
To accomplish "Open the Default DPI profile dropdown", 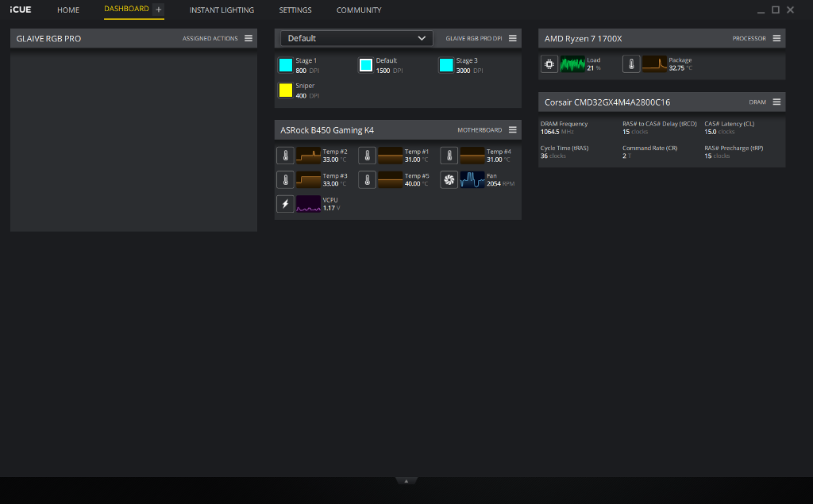I will tap(356, 38).
